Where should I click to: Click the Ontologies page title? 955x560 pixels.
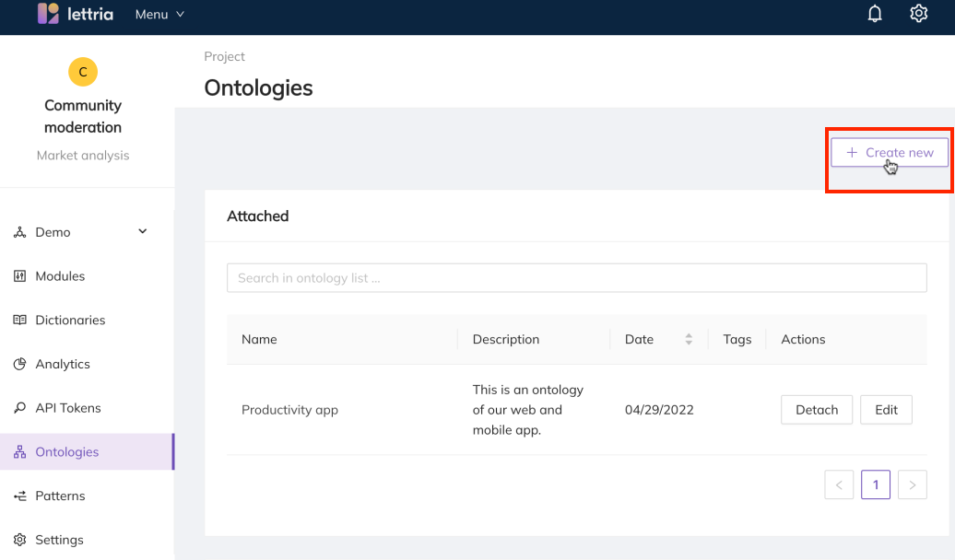(x=258, y=87)
